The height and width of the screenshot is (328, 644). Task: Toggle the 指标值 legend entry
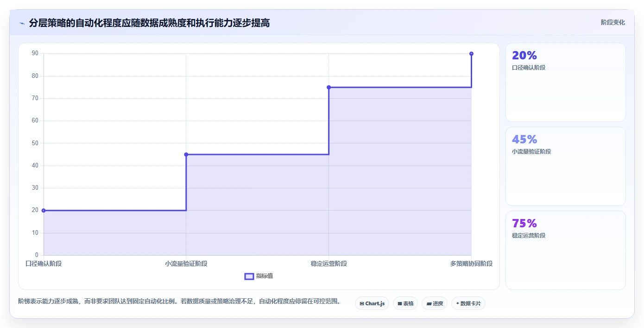pos(259,276)
